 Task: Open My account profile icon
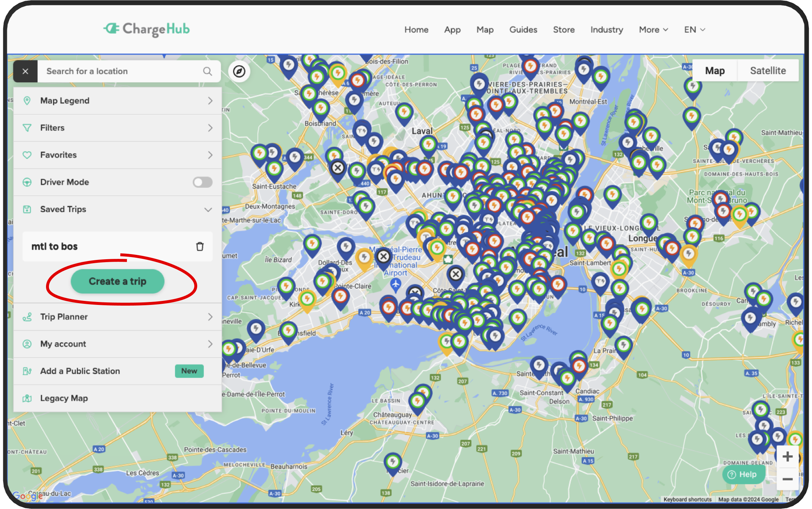point(28,344)
